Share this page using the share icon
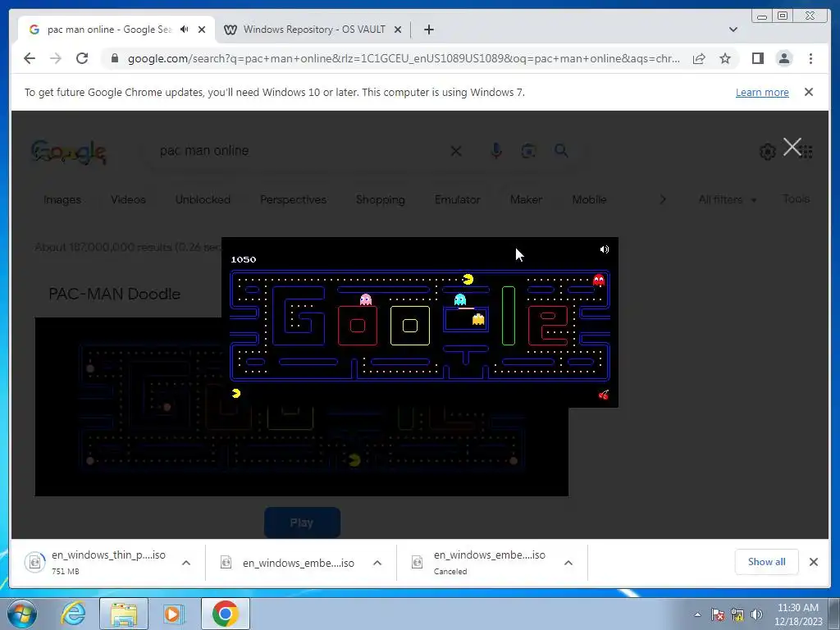The image size is (840, 630). click(x=699, y=58)
